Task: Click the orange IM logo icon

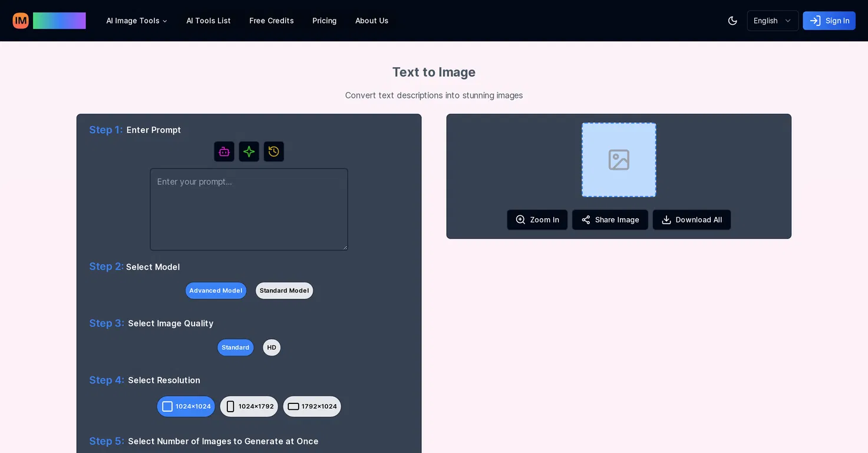Action: [x=21, y=21]
